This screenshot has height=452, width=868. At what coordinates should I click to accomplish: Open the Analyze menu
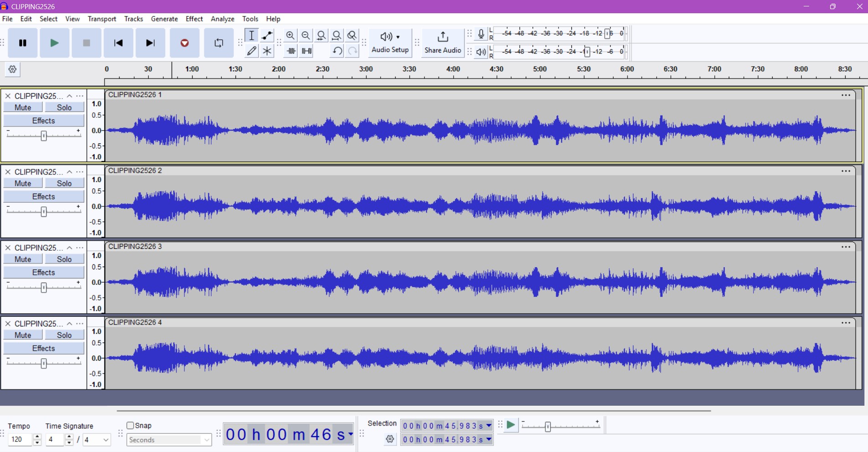coord(222,19)
